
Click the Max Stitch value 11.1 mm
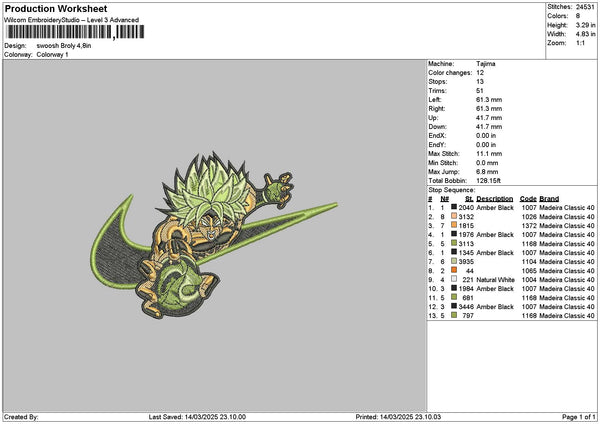(x=489, y=154)
